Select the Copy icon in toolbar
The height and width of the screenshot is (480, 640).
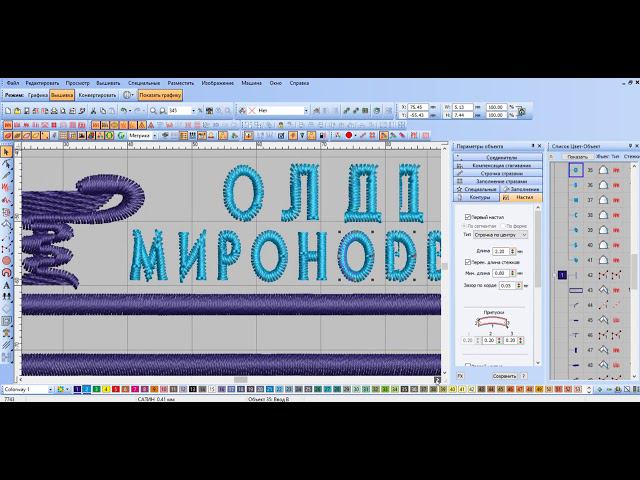[x=103, y=111]
